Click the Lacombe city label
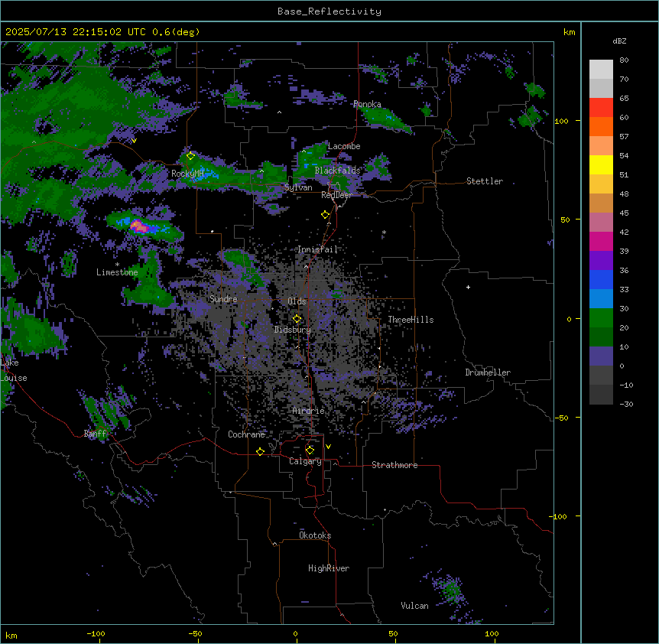 [x=344, y=146]
